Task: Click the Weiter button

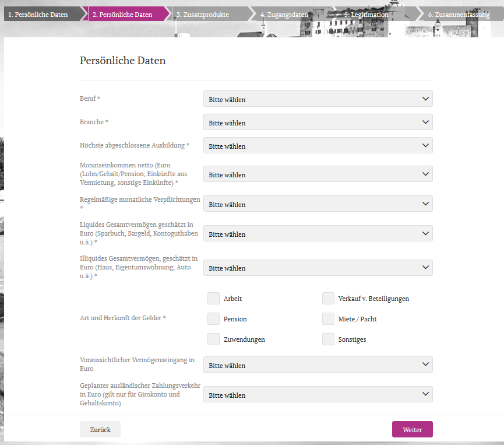Action: click(x=412, y=429)
